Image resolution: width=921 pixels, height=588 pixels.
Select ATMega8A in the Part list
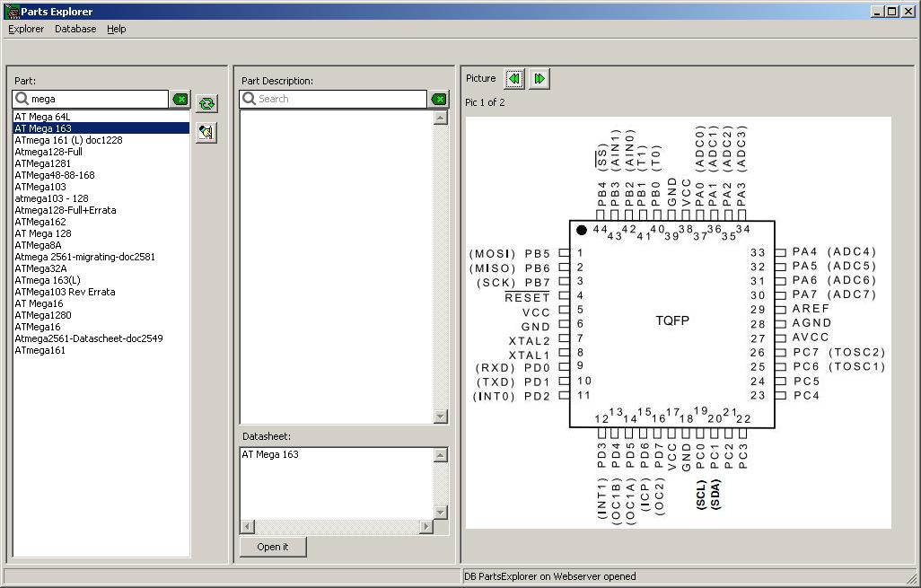pos(101,245)
